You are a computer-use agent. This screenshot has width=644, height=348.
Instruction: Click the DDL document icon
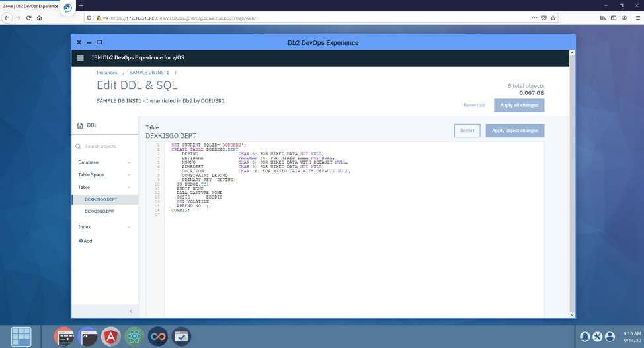[x=80, y=125]
